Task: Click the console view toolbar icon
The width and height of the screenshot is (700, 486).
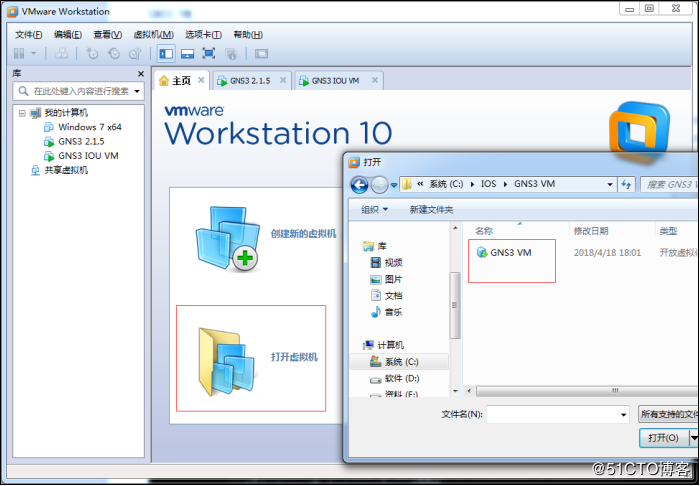Action: (261, 54)
